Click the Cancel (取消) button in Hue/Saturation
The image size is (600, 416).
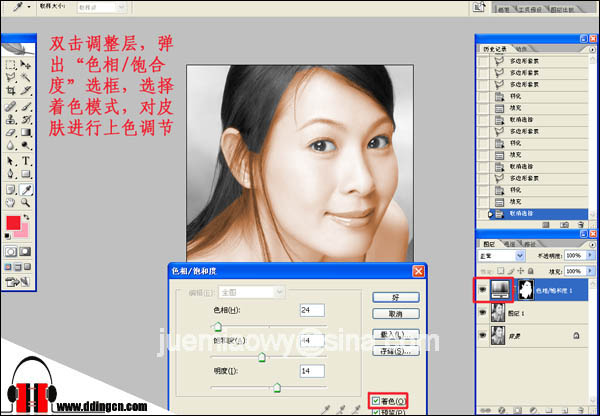396,314
